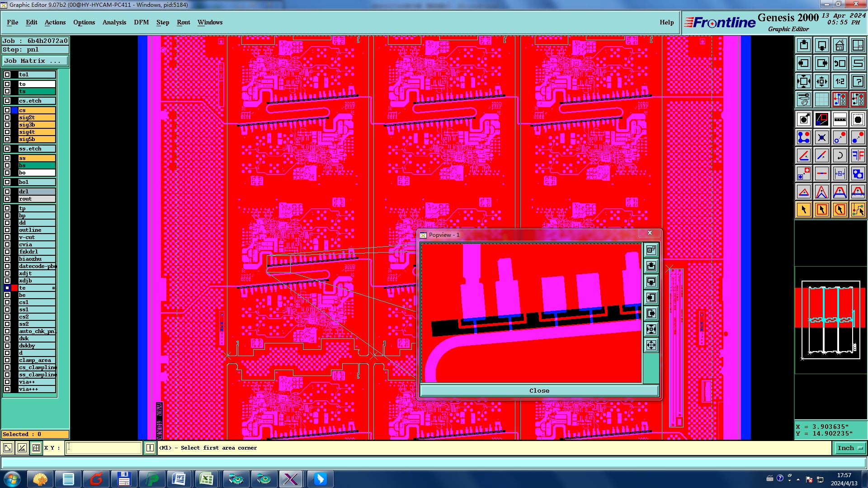Open the Inch units dropdown
Image resolution: width=868 pixels, height=488 pixels.
pyautogui.click(x=850, y=448)
